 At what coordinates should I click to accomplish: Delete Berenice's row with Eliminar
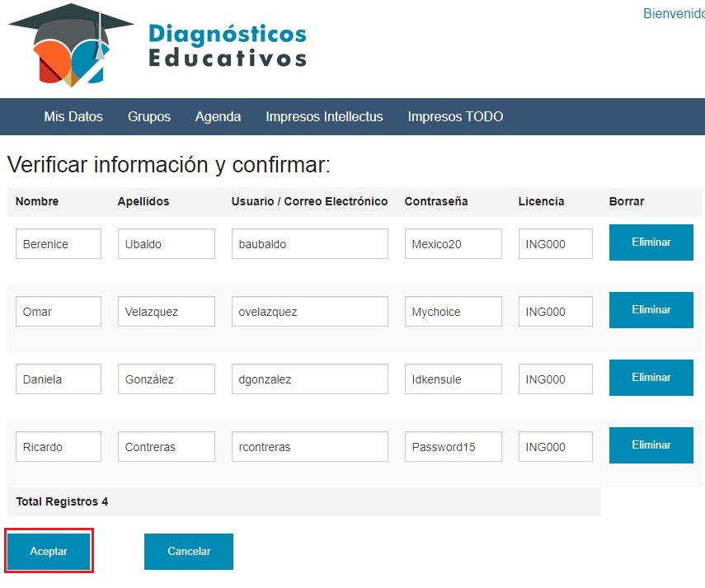[651, 242]
